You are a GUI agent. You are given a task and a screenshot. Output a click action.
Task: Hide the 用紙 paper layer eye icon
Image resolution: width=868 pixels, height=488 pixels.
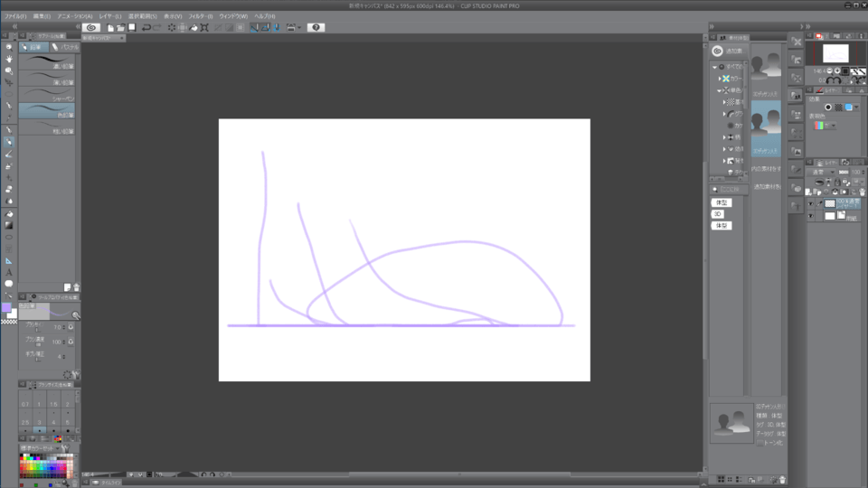point(811,216)
